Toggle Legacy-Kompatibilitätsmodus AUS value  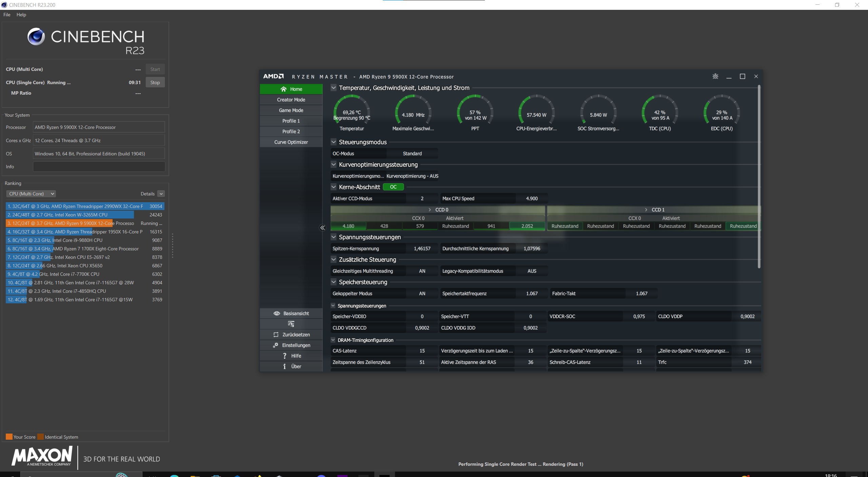(531, 271)
